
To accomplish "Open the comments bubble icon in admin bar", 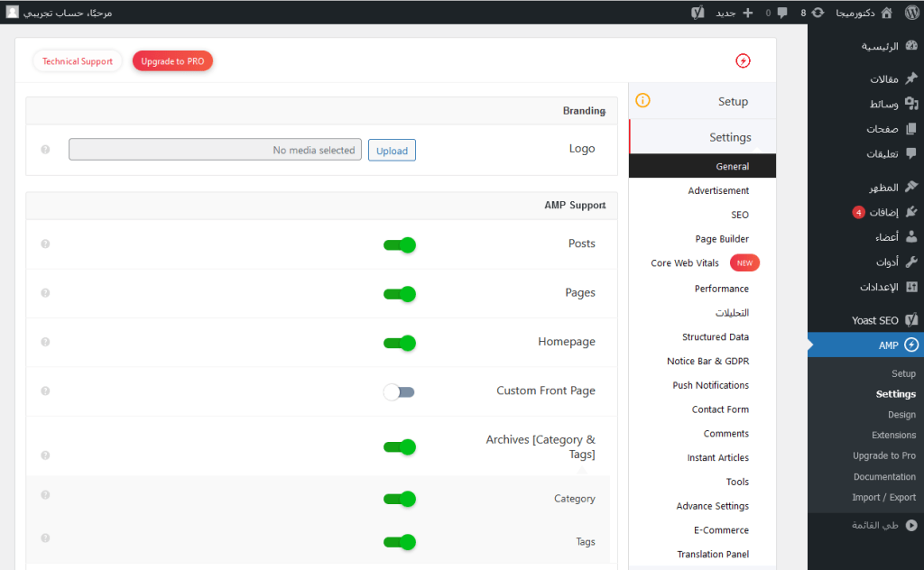I will coord(781,13).
